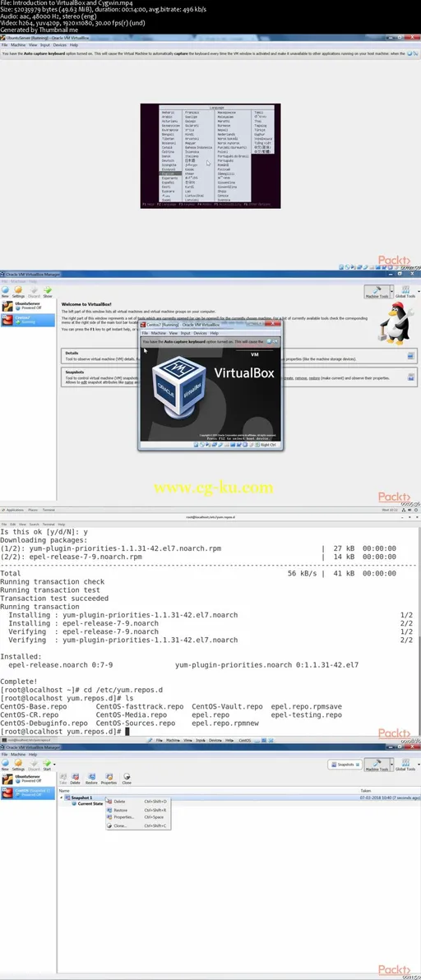The width and height of the screenshot is (421, 980).
Task: Click CentOS-Debuginfo.repo in terminal listing
Action: click(x=44, y=723)
